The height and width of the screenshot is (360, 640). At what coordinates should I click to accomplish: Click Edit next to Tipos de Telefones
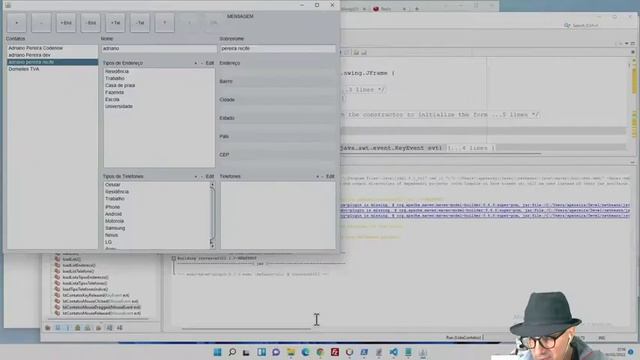[209, 177]
